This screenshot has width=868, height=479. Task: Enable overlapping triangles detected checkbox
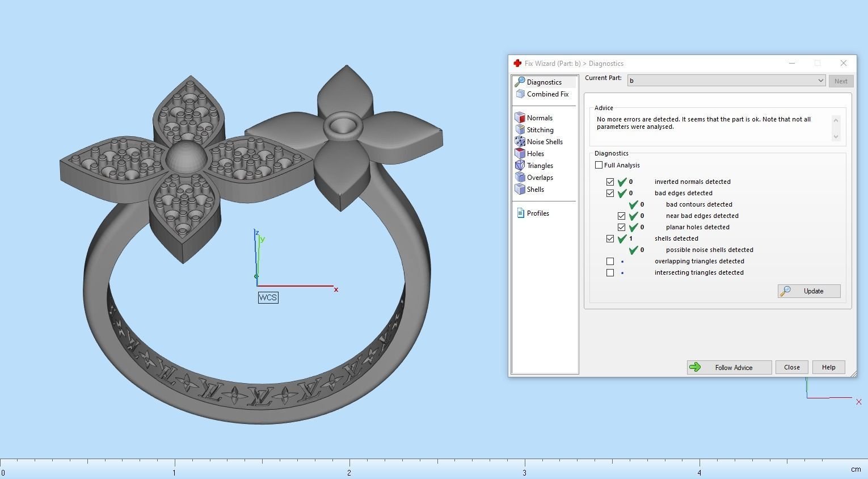[x=610, y=261]
